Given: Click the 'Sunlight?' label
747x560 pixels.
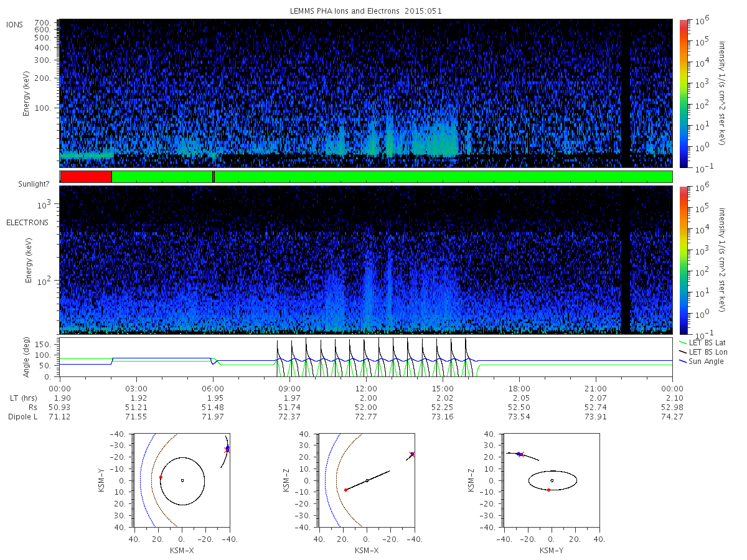Looking at the screenshot, I should coord(35,184).
